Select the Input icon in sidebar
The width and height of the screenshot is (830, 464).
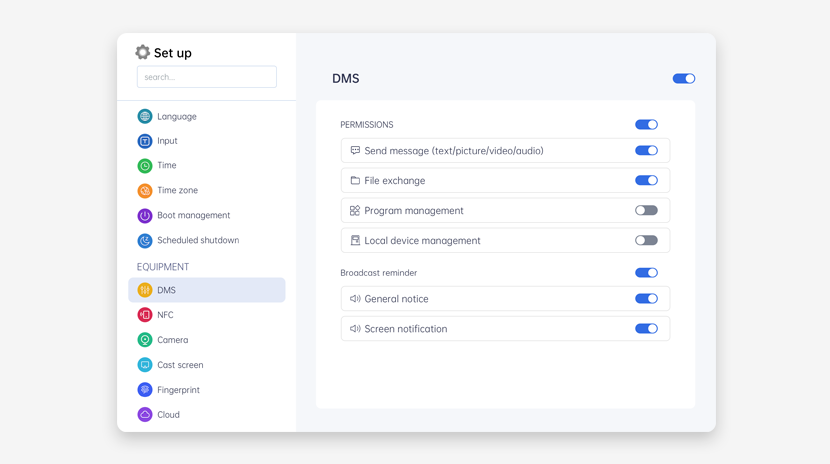145,141
